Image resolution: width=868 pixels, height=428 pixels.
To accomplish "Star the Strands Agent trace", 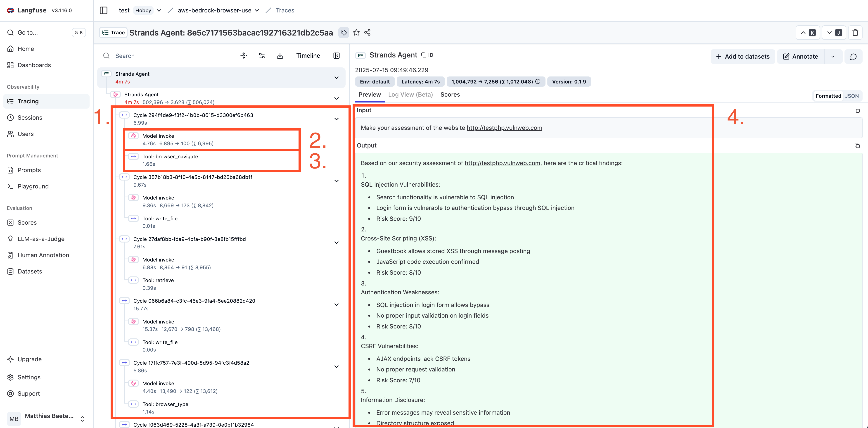I will 356,32.
